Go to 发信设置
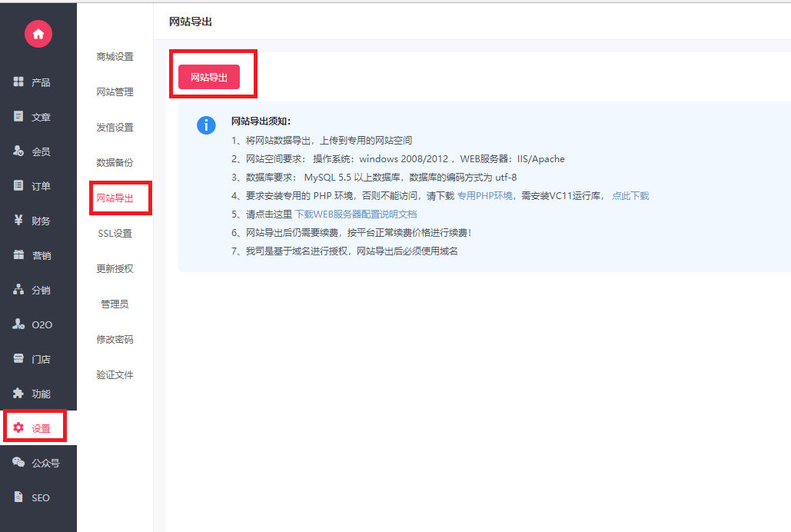This screenshot has width=791, height=532. coord(115,127)
